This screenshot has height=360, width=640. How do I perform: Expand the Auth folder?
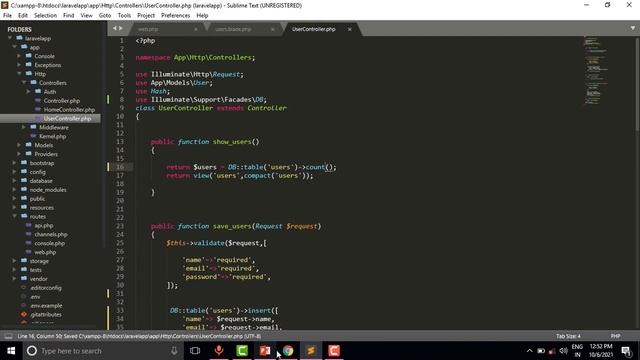pyautogui.click(x=28, y=91)
